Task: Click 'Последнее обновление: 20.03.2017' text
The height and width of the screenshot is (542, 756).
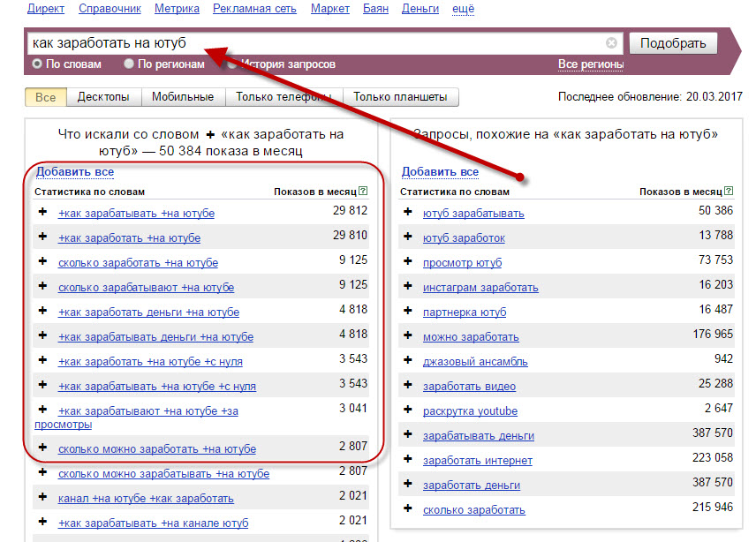Action: tap(650, 97)
